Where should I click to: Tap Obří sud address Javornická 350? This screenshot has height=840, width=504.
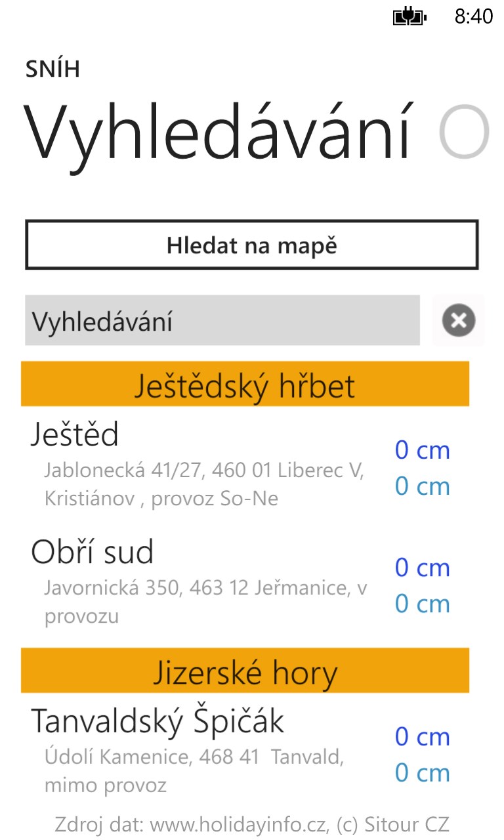pyautogui.click(x=205, y=602)
